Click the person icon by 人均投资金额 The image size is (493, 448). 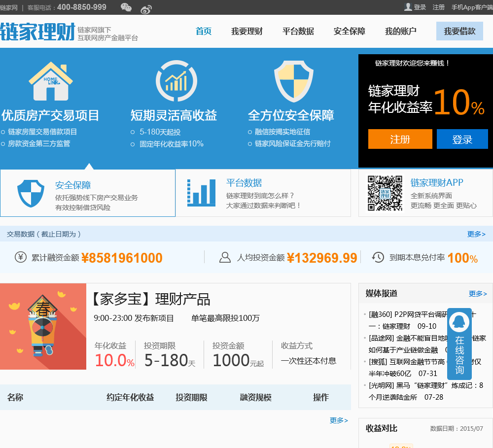tap(225, 257)
